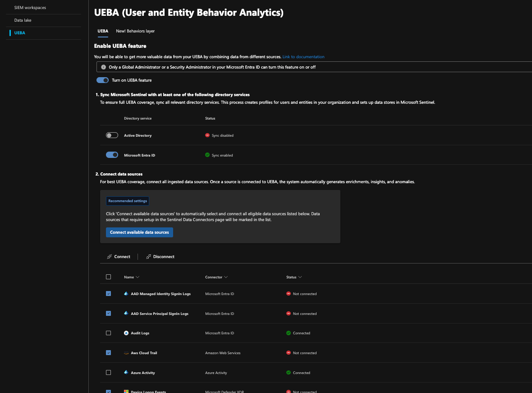Click the Active Directory service label
The image size is (532, 393).
138,135
